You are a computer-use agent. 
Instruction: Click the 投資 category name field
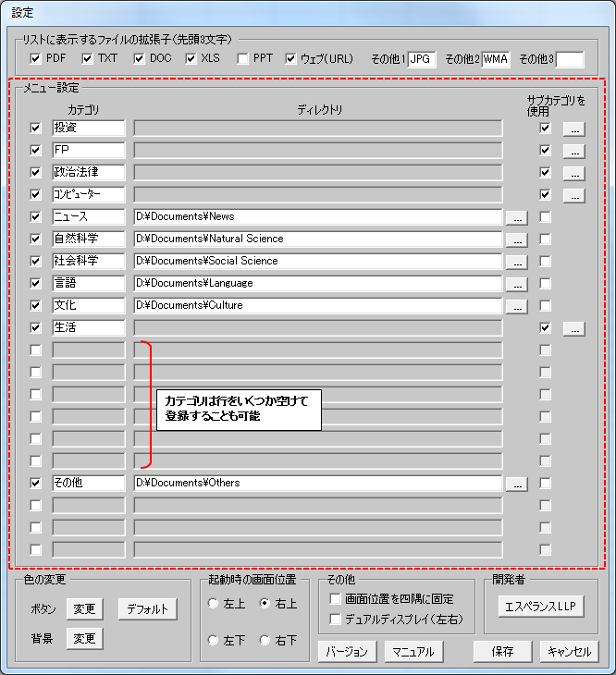click(x=89, y=128)
